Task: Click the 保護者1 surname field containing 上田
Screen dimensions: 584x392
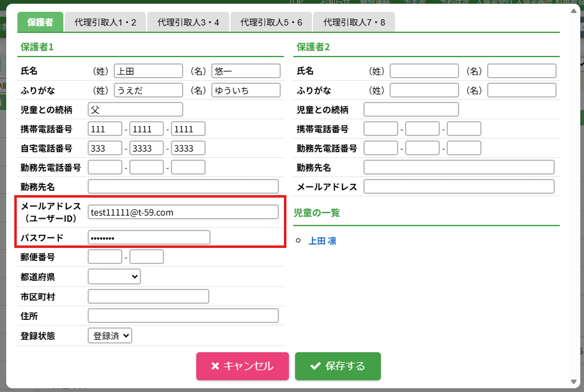Action: tap(148, 71)
